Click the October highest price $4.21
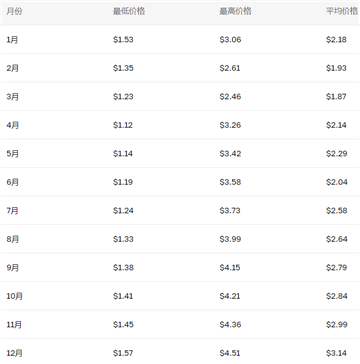 coord(230,296)
